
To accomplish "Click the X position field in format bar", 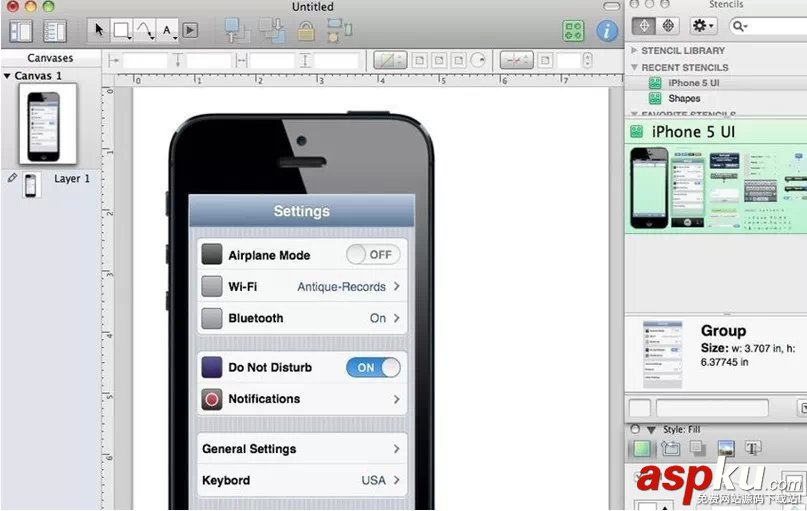I will click(145, 61).
